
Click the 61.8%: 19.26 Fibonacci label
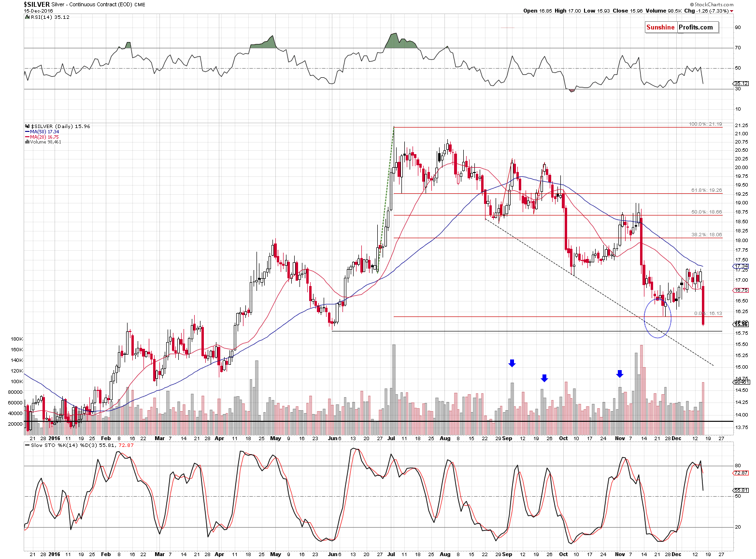[707, 190]
